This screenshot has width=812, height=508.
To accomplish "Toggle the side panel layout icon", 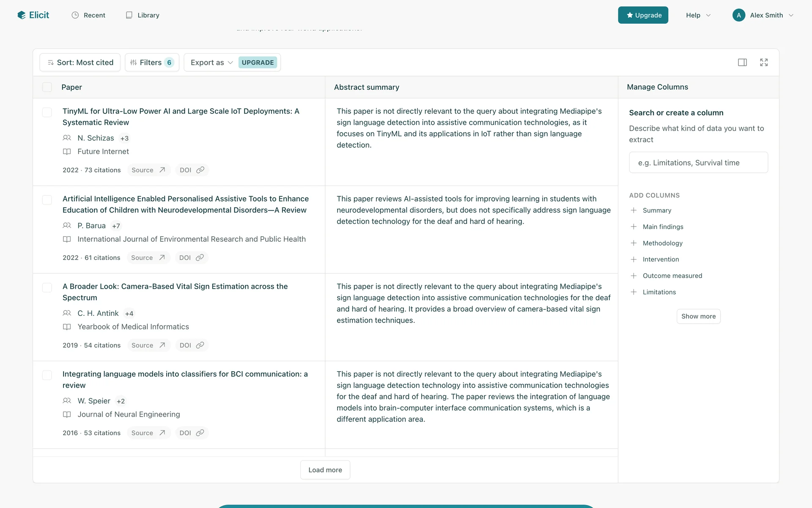I will coord(742,63).
